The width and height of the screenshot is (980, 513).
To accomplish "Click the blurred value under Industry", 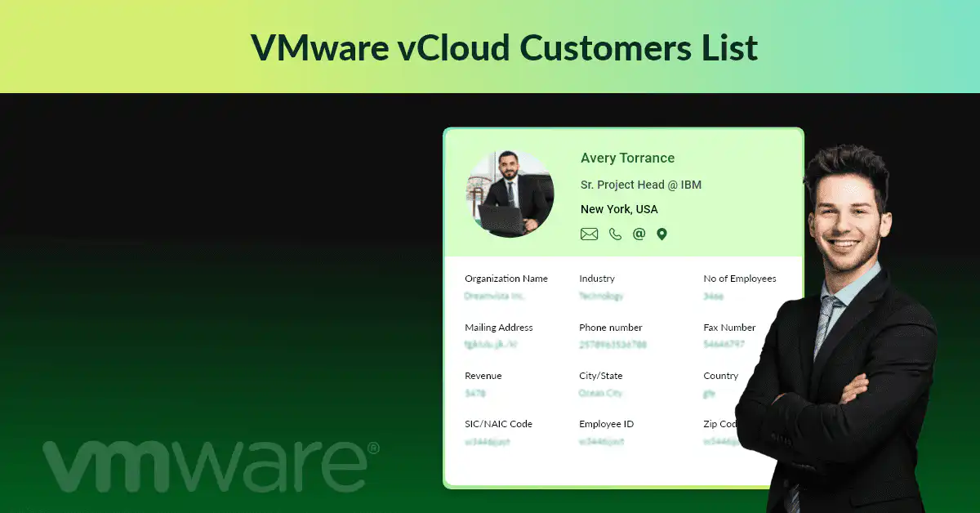I will pos(601,296).
